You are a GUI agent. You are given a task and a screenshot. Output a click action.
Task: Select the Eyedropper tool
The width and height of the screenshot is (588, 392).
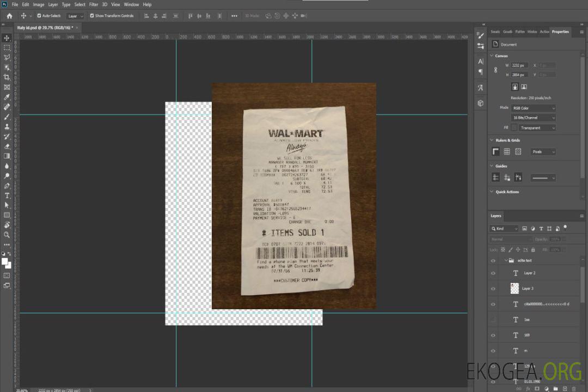coord(7,97)
